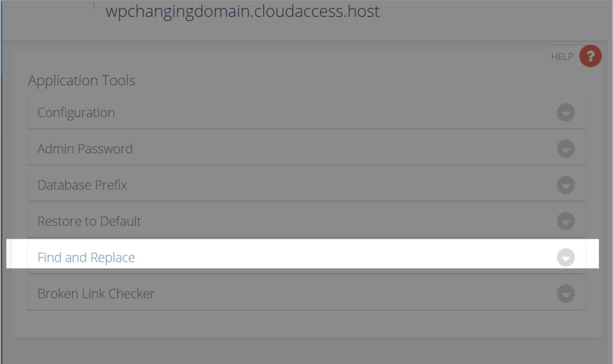Click the wpchangingdomain.cloudaccess.host site title

click(243, 11)
